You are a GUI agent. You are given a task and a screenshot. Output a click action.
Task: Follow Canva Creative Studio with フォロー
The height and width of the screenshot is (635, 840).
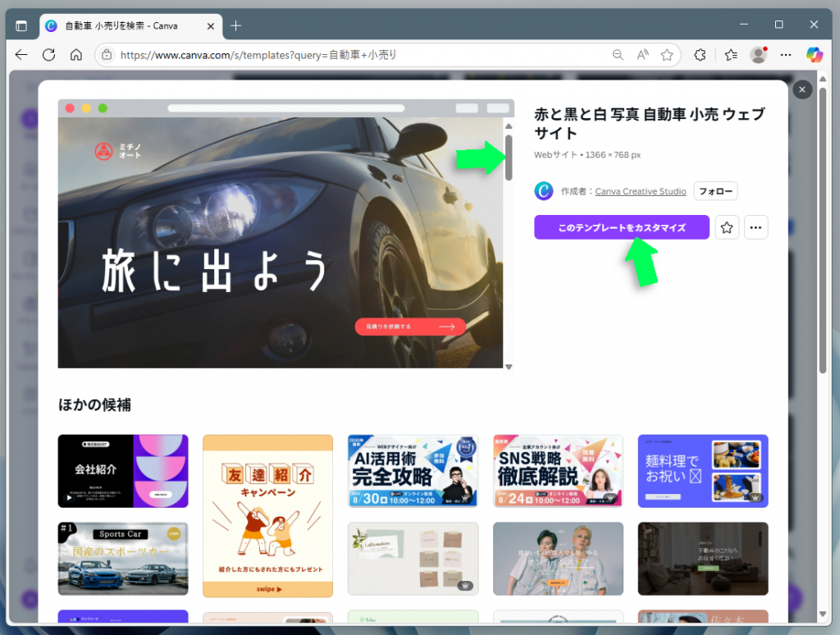pos(715,190)
